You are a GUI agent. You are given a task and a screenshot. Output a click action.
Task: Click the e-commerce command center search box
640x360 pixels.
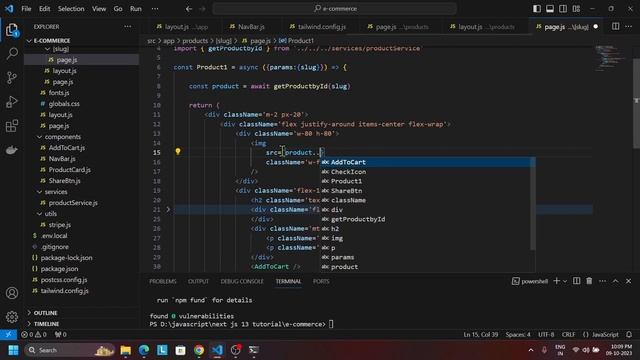334,9
